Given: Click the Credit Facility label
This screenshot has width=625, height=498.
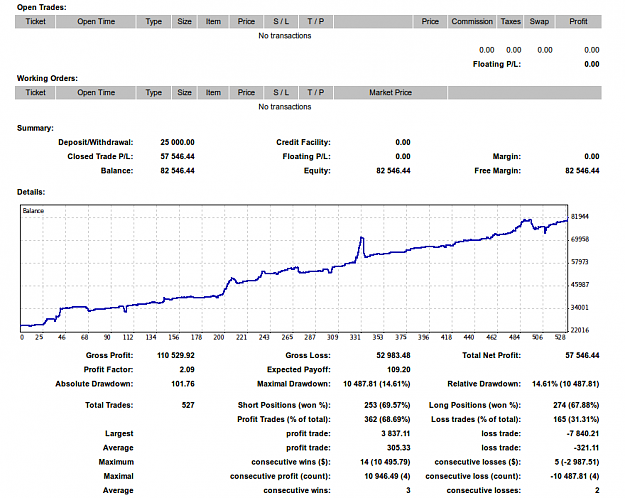Looking at the screenshot, I should click(303, 142).
